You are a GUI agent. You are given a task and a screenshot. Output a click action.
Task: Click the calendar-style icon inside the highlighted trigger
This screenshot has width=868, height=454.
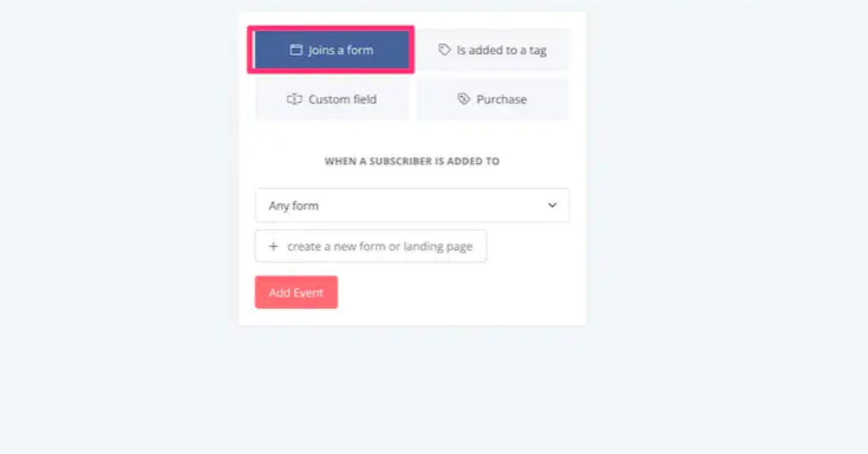click(x=297, y=50)
